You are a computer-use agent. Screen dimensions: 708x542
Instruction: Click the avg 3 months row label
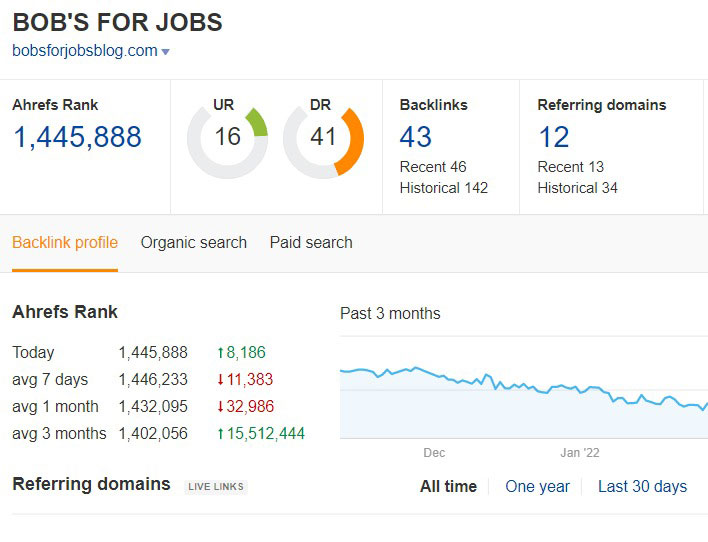coord(59,434)
